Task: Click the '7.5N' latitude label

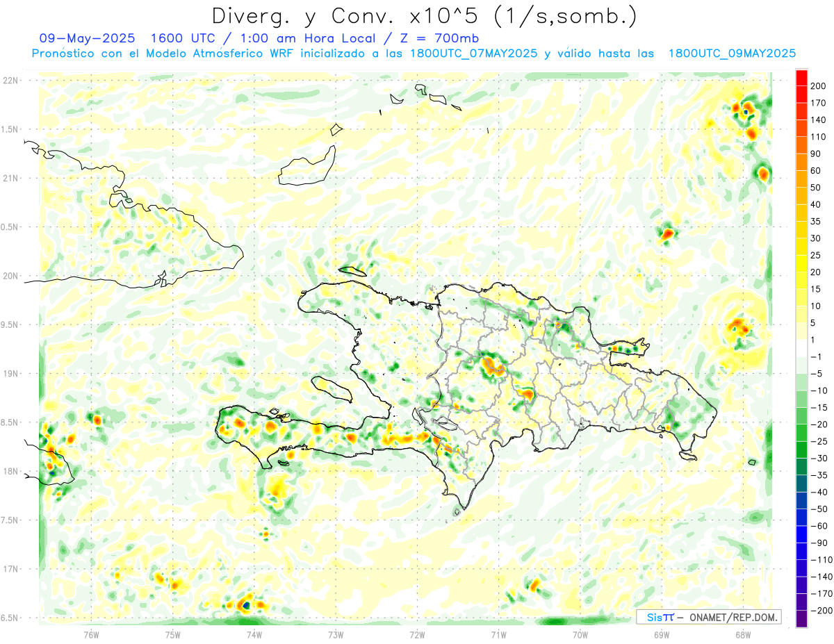Action: (x=10, y=520)
